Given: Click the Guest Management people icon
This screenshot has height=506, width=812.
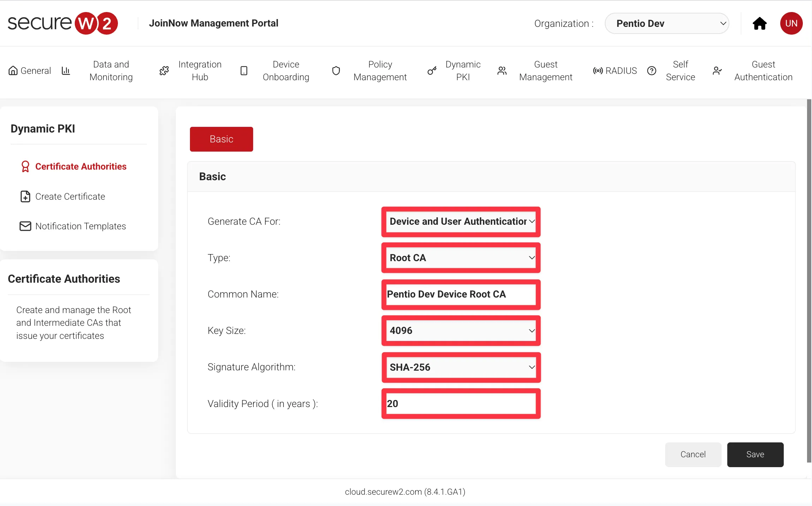Looking at the screenshot, I should (502, 71).
